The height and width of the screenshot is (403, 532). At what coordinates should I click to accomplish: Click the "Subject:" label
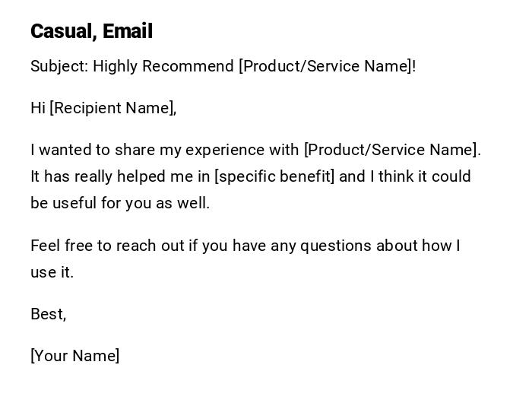[x=59, y=66]
